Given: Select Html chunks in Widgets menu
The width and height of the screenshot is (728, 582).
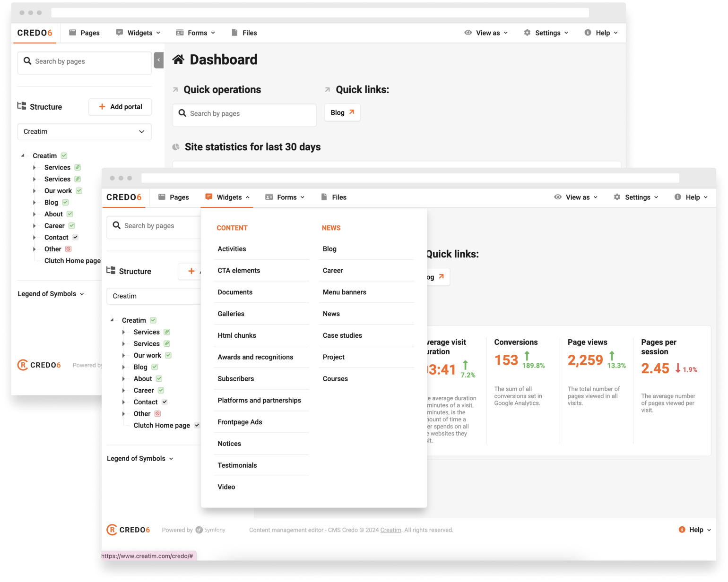Looking at the screenshot, I should coord(261,335).
